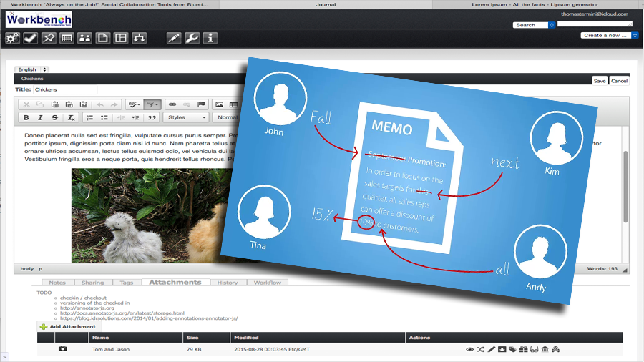View attachment with the eye icon
644x362 pixels.
pyautogui.click(x=470, y=349)
